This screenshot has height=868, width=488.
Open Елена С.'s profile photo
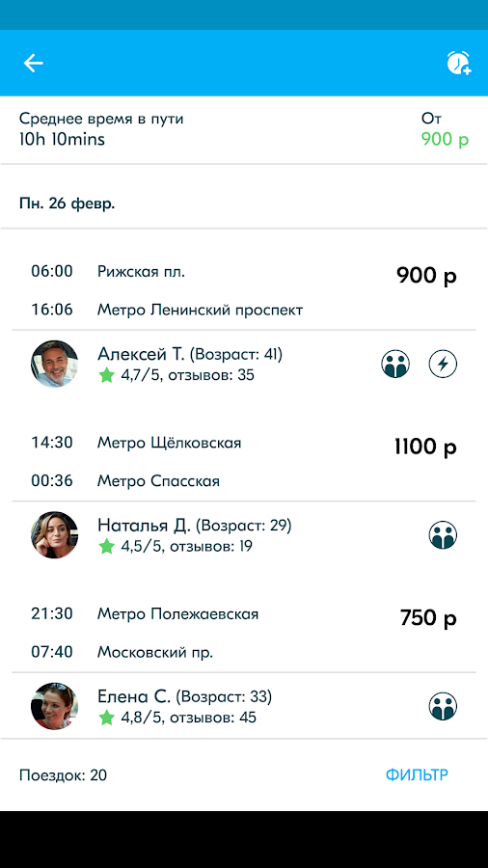coord(54,706)
